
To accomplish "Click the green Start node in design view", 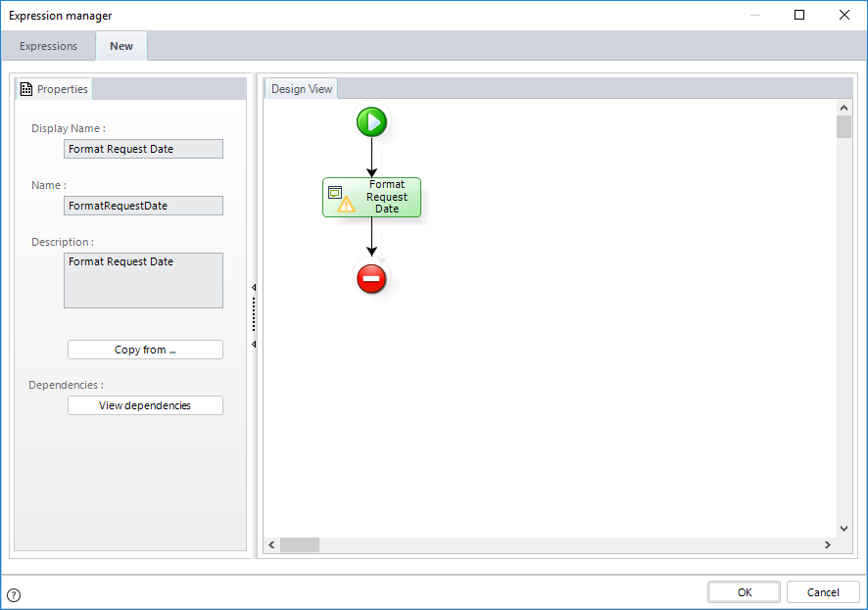I will (x=371, y=121).
